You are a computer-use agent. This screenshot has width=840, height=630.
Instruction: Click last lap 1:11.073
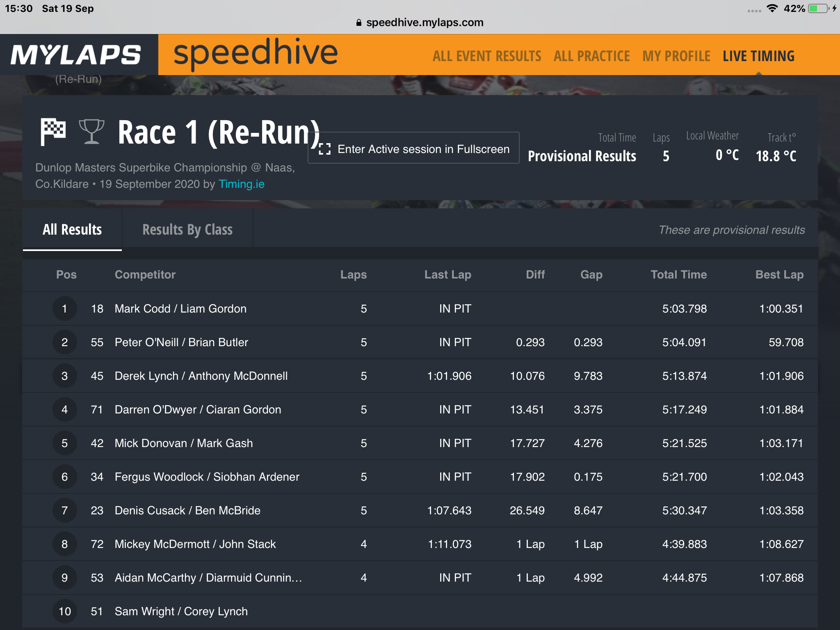point(450,544)
